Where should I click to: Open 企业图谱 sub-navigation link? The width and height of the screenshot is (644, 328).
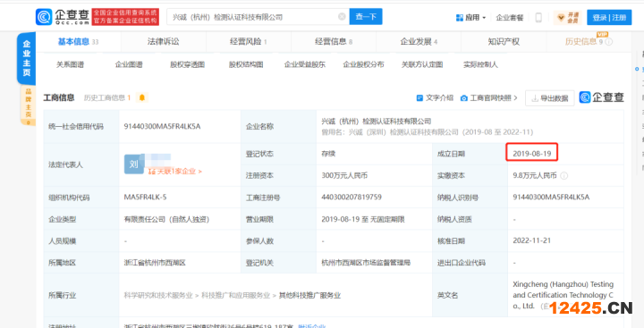(129, 65)
